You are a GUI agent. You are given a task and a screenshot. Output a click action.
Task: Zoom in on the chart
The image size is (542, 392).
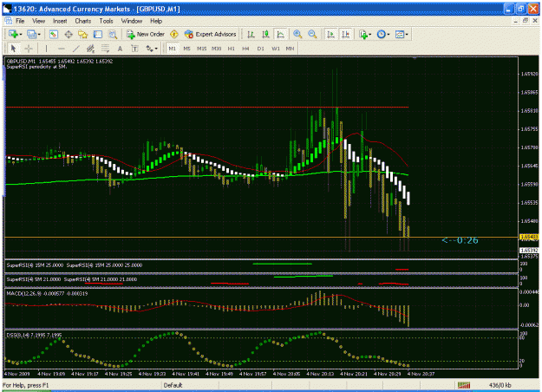pos(297,34)
